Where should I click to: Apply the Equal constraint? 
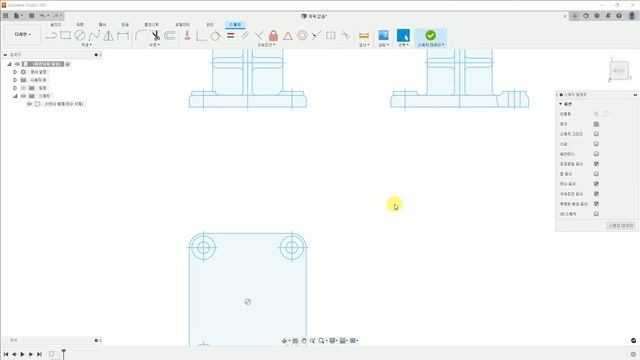pyautogui.click(x=231, y=36)
